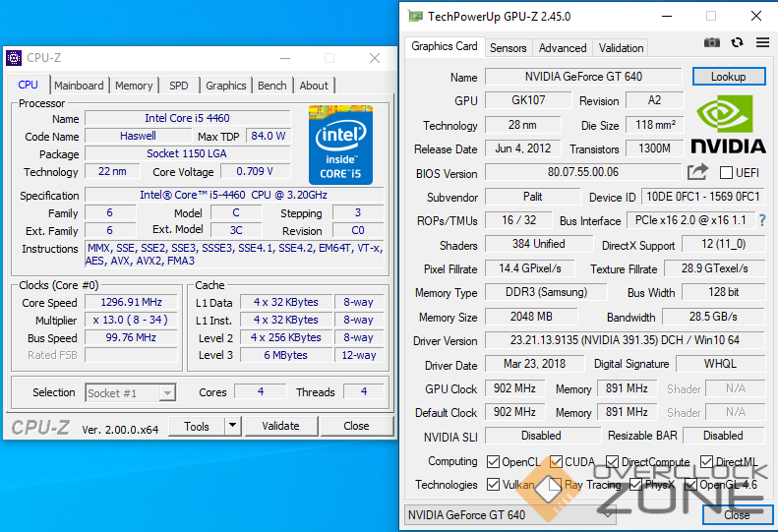778x532 pixels.
Task: Toggle the Vulkan checkbox
Action: 493,485
